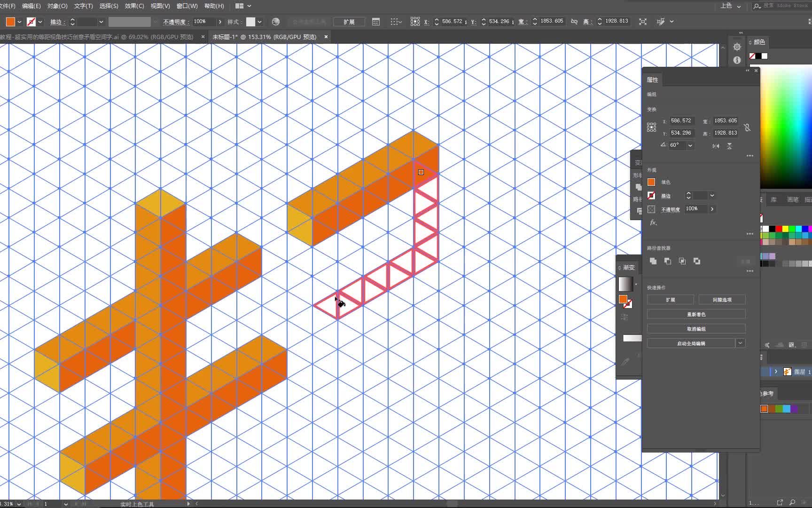Click the red swatch in swatches panel
The image size is (812, 508).
pyautogui.click(x=779, y=229)
